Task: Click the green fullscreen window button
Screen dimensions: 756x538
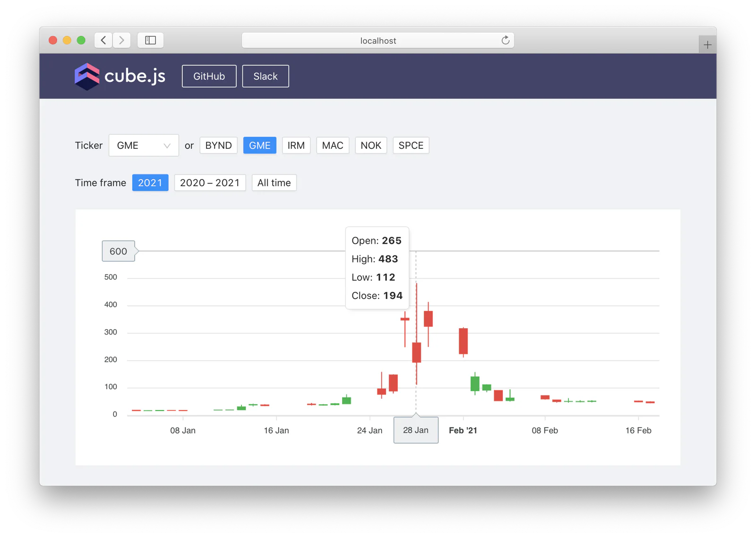Action: click(81, 40)
